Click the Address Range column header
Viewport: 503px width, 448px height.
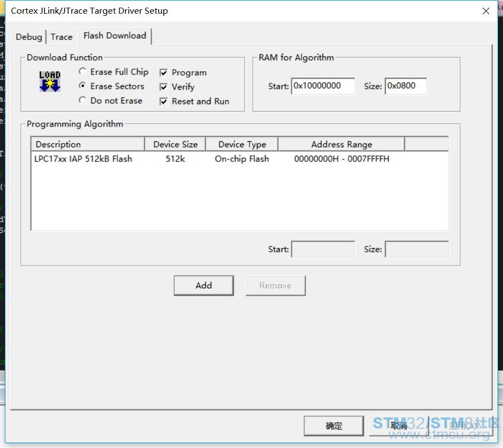point(342,145)
